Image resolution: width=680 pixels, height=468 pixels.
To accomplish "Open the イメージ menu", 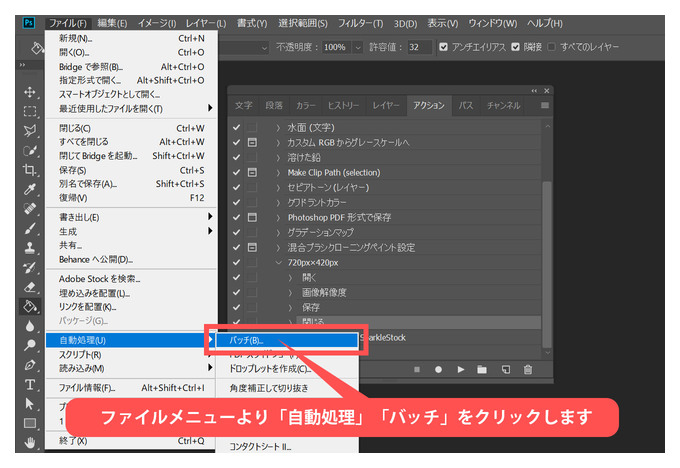I will point(157,23).
